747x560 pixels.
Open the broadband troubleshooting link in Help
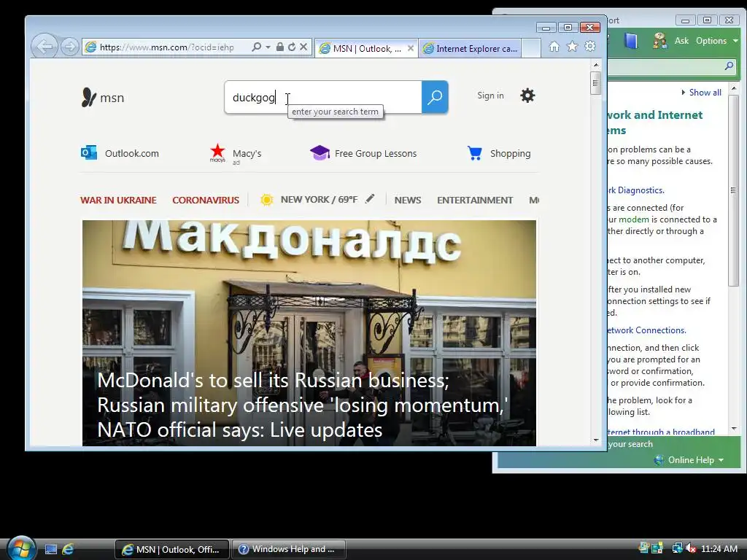pos(661,432)
